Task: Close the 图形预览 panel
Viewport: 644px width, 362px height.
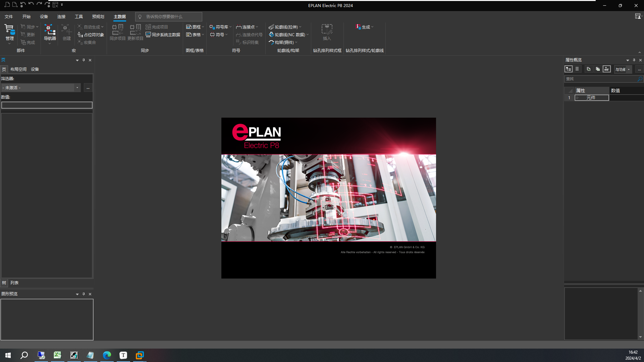Action: tap(90, 294)
